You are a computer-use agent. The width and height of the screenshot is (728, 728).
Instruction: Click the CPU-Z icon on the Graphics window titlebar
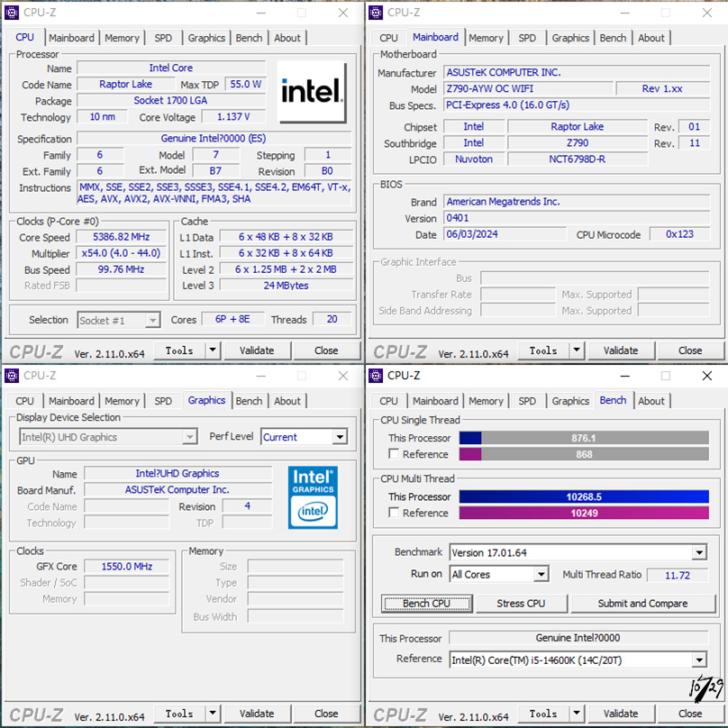click(x=12, y=375)
